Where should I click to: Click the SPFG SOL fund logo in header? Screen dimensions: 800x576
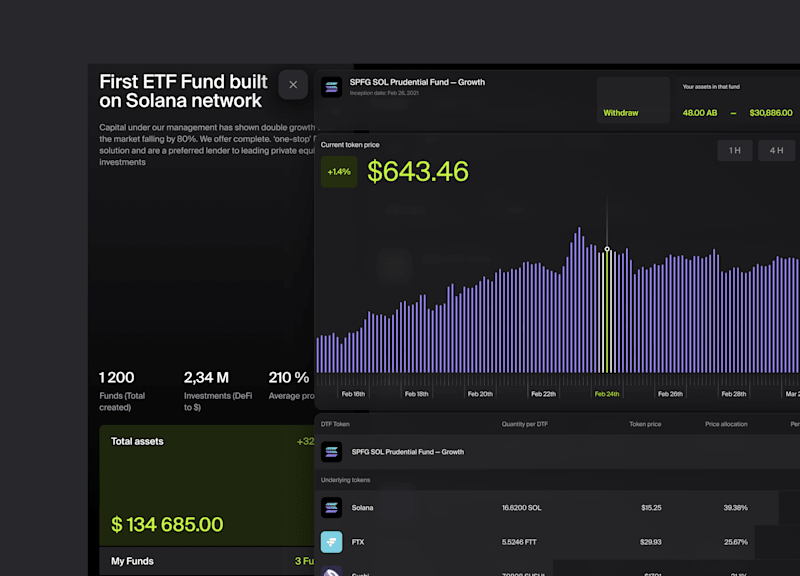332,87
